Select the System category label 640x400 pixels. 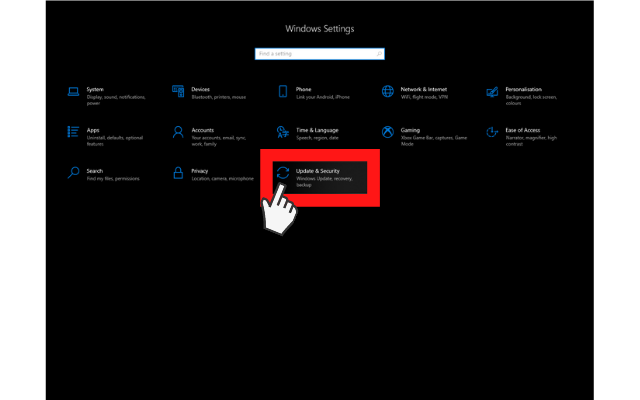point(95,89)
